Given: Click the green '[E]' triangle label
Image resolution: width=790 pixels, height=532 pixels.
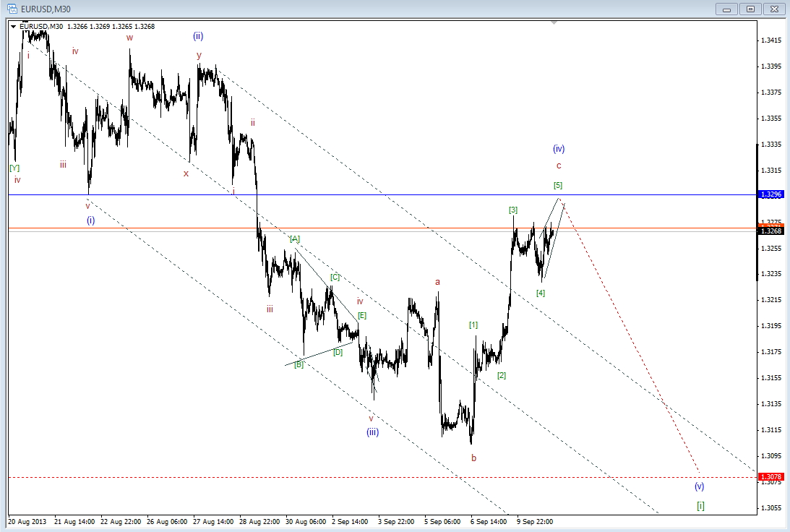Looking at the screenshot, I should tap(362, 316).
